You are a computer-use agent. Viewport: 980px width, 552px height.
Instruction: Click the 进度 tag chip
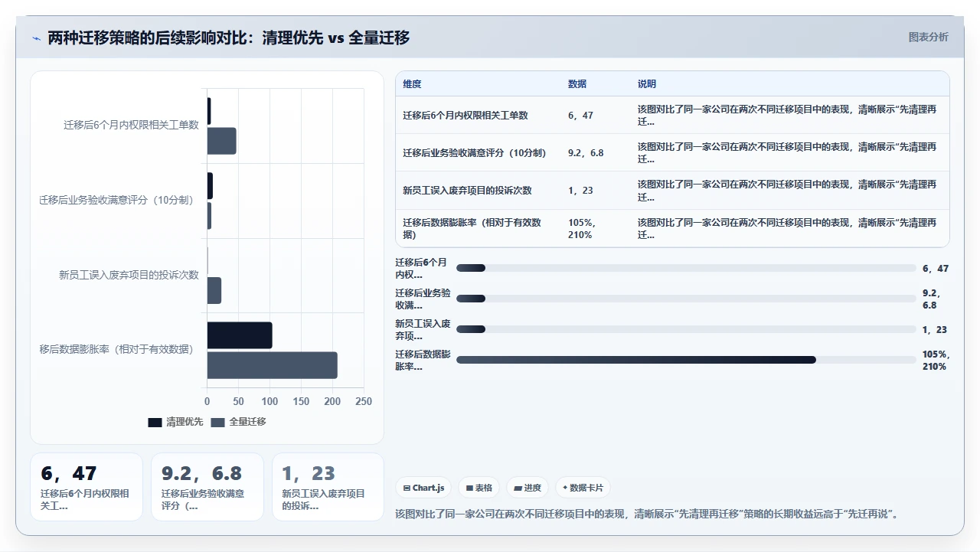pos(528,488)
